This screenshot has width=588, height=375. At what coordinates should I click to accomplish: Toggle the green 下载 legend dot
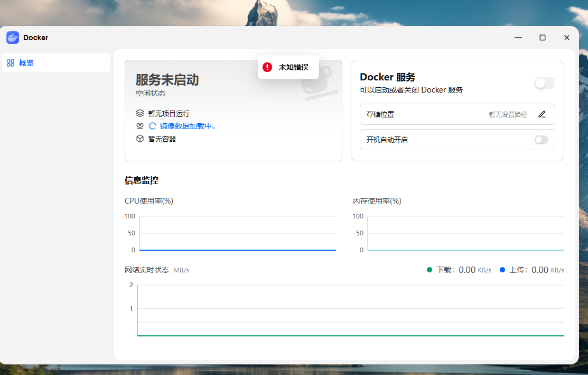coord(430,270)
